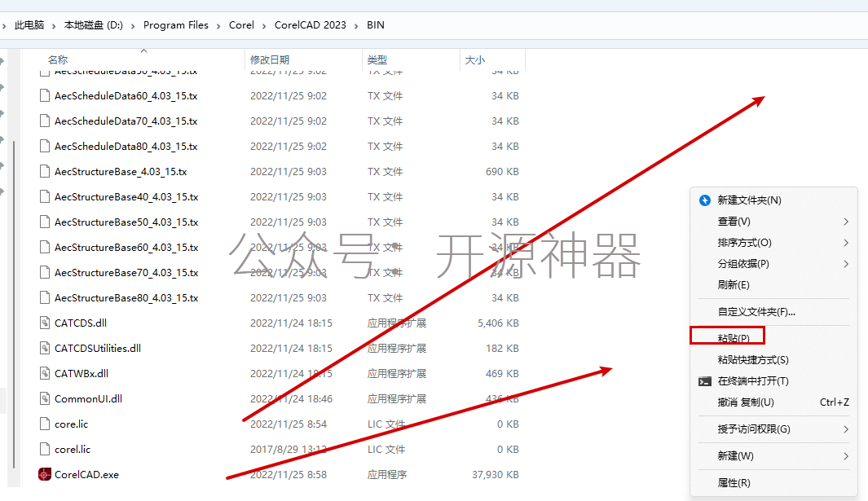Viewport: 868px width, 501px height.
Task: Click the icon beside AecScheduleData80_4.03_15.tx
Action: pos(44,146)
